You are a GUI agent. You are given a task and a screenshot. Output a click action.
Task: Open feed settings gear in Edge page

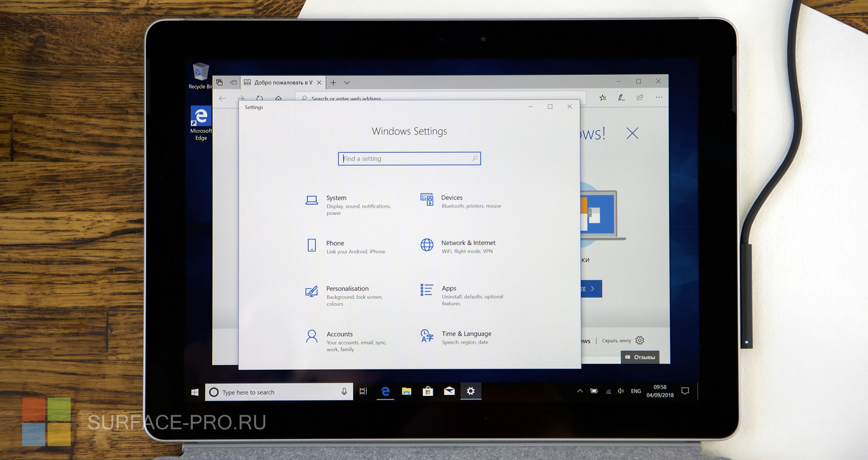640,340
